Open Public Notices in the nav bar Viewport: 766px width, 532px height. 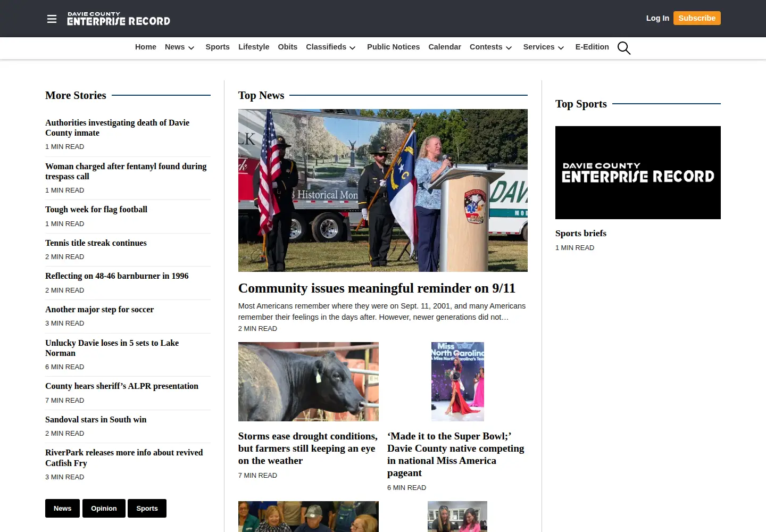[393, 47]
